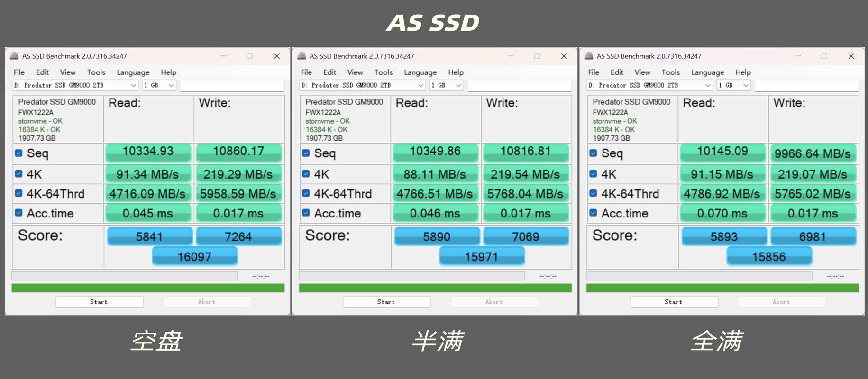Start the benchmark in the 全满 window
The height and width of the screenshot is (379, 868).
pyautogui.click(x=674, y=302)
